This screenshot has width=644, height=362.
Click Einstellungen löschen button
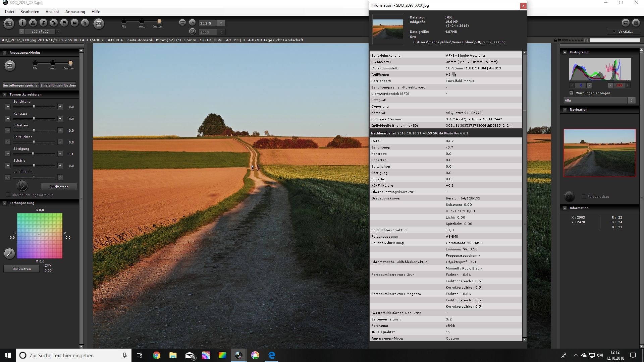coord(58,85)
